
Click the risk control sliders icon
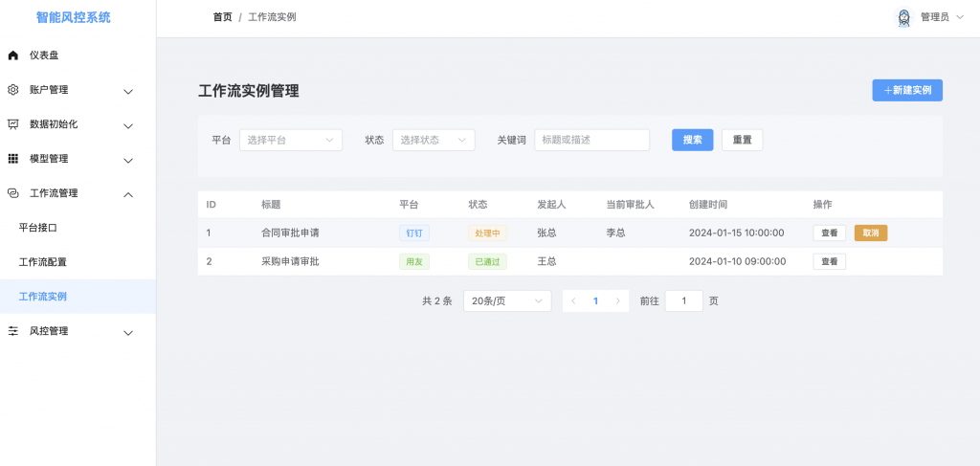click(12, 331)
